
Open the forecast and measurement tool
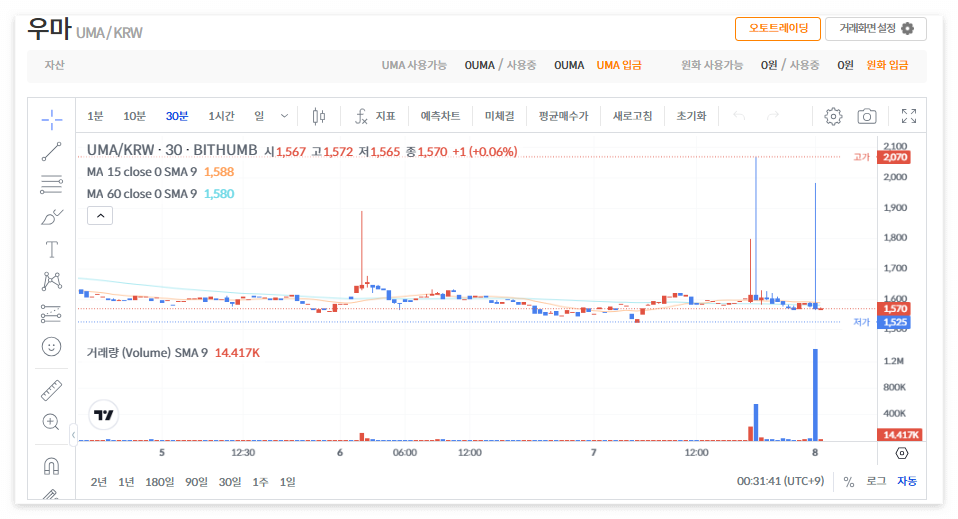coord(52,314)
